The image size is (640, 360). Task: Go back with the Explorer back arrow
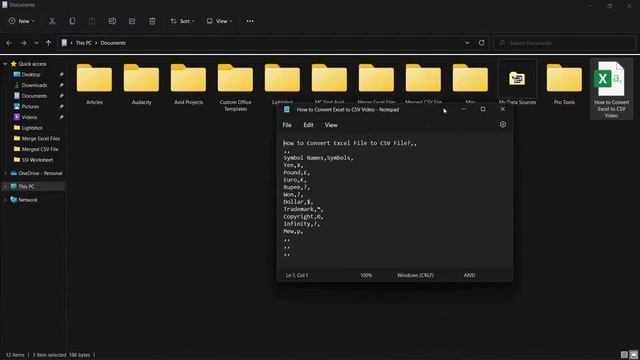pyautogui.click(x=9, y=43)
